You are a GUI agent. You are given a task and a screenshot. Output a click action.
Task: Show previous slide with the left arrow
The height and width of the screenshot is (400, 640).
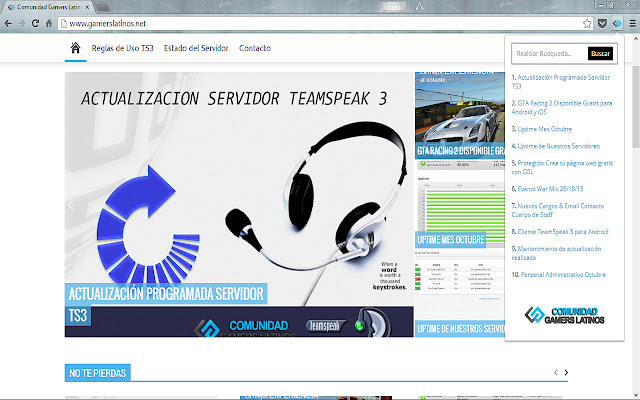pyautogui.click(x=71, y=205)
